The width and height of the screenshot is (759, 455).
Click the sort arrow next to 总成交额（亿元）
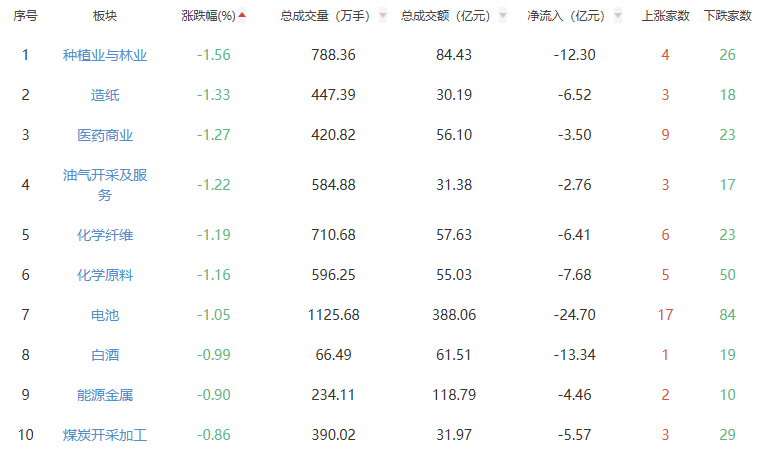tap(502, 16)
